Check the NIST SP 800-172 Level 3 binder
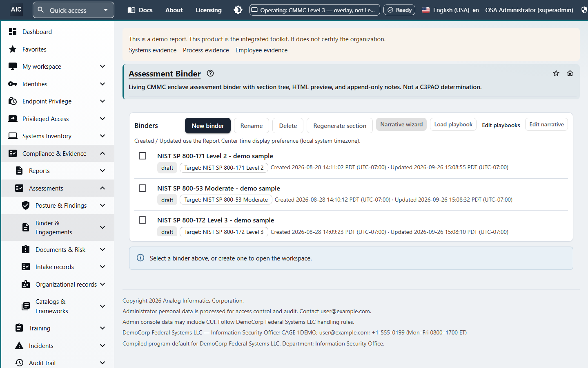The image size is (588, 368). (x=143, y=220)
